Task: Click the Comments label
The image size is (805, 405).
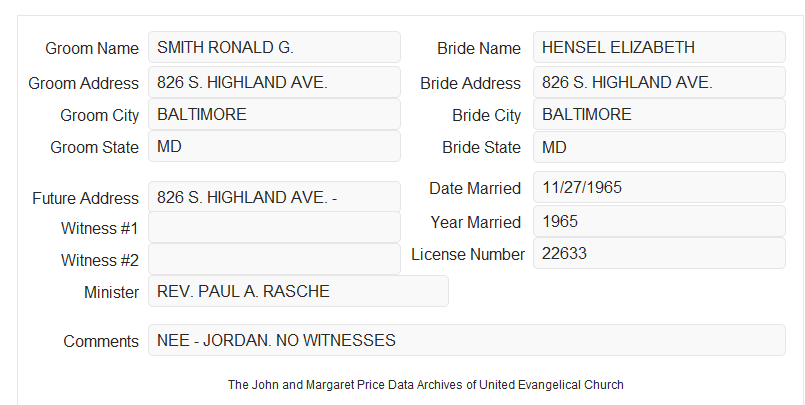Action: [x=101, y=341]
